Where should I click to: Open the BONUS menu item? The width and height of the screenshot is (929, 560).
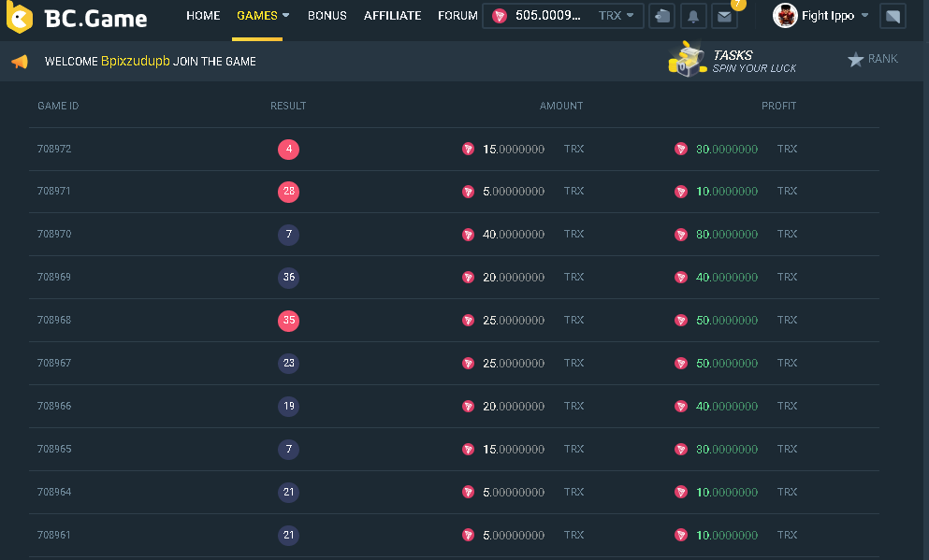[x=327, y=16]
